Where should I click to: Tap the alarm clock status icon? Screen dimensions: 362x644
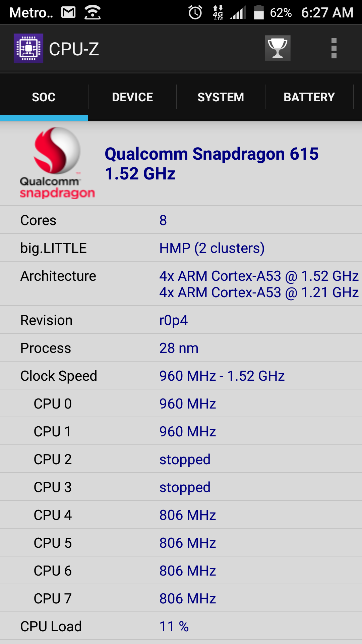point(195,12)
